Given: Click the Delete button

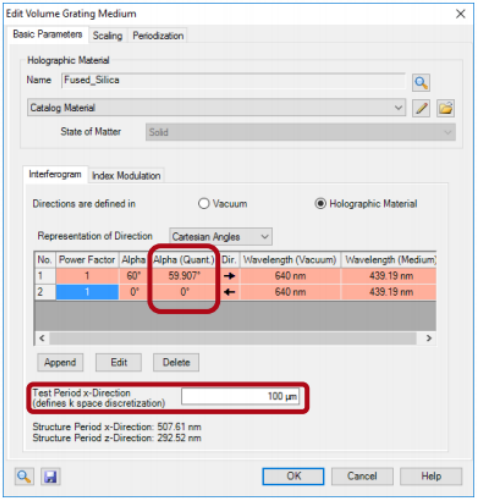Looking at the screenshot, I should (176, 362).
